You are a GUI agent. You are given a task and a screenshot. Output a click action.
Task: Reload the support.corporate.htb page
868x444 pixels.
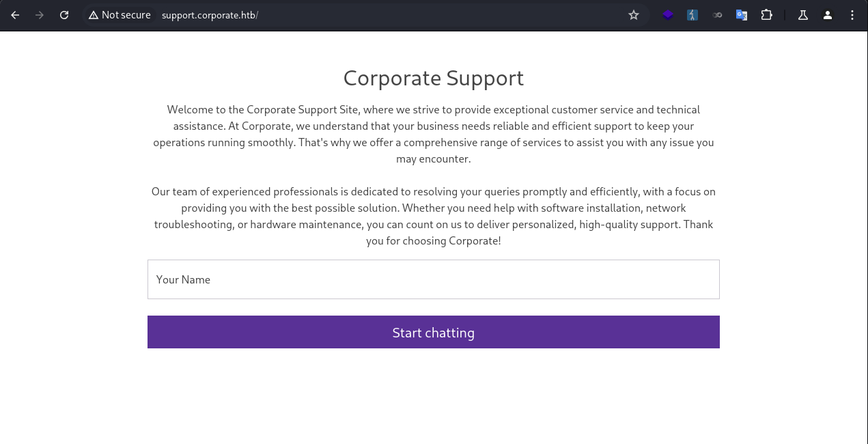tap(64, 15)
